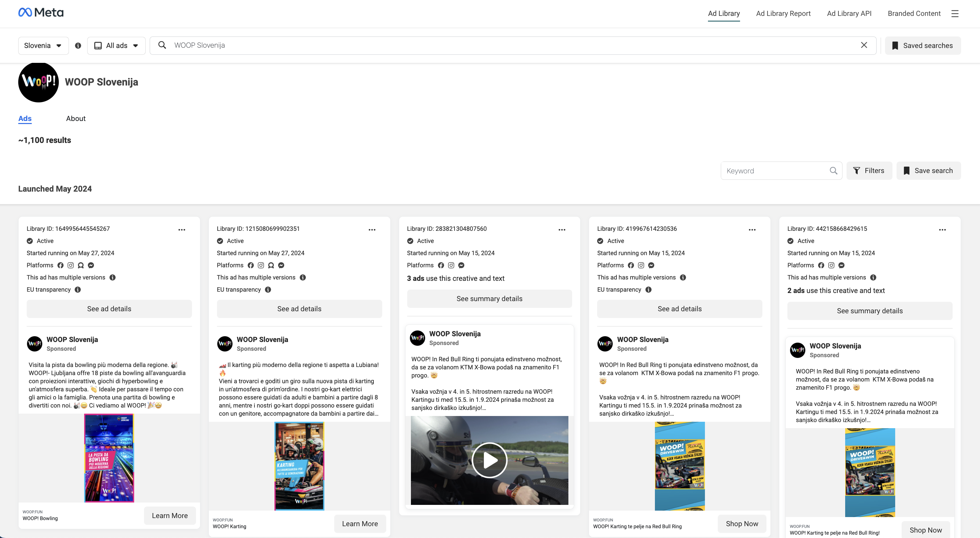Click EU transparency info icon on ad 1649956445545267
The height and width of the screenshot is (538, 980).
coord(78,290)
